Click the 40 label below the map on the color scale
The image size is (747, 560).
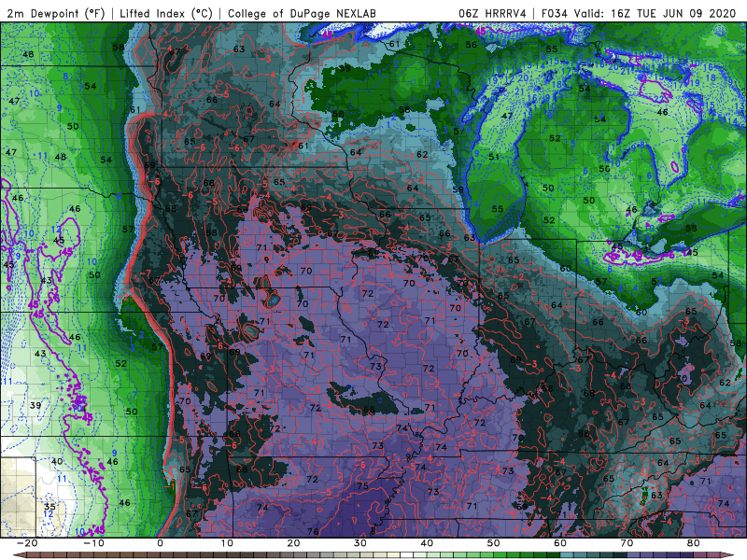coord(427,543)
